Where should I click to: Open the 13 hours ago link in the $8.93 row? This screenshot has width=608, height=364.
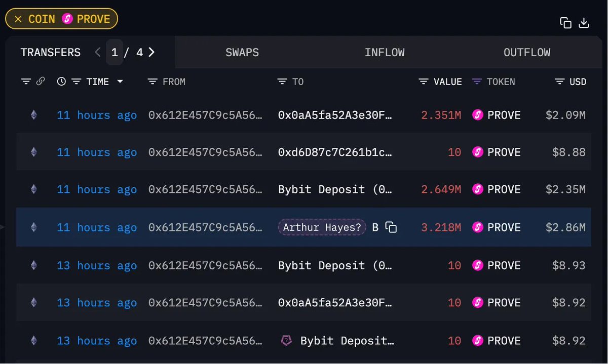97,265
